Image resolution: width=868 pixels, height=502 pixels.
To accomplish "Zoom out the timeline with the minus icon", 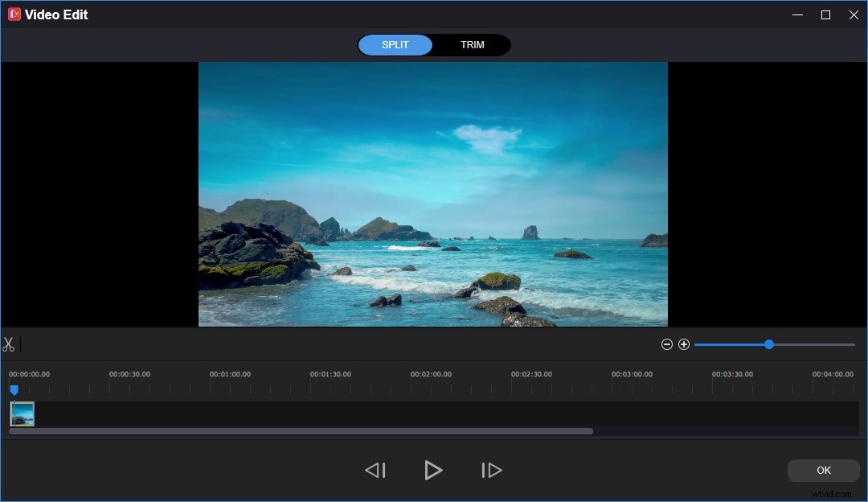I will tap(667, 344).
